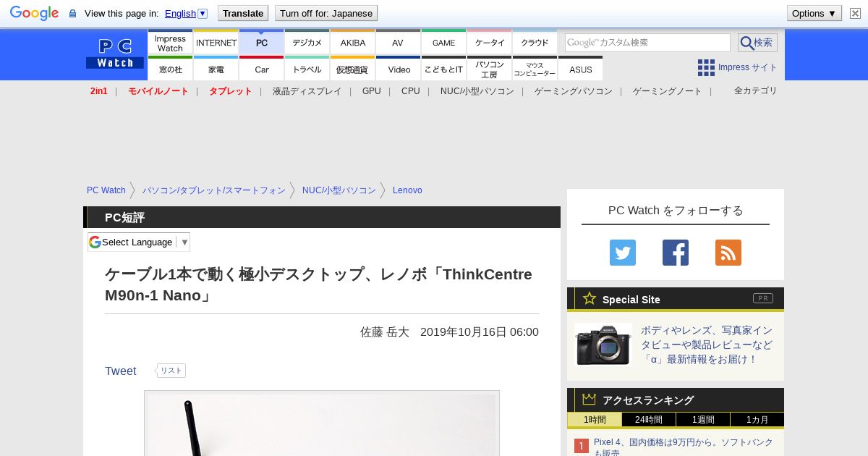Click the Facebook follow icon
868x456 pixels.
click(x=676, y=253)
